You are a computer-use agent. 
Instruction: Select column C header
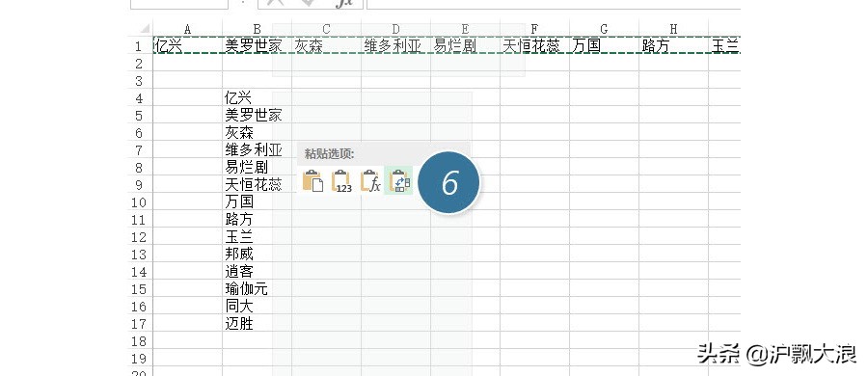(x=327, y=29)
